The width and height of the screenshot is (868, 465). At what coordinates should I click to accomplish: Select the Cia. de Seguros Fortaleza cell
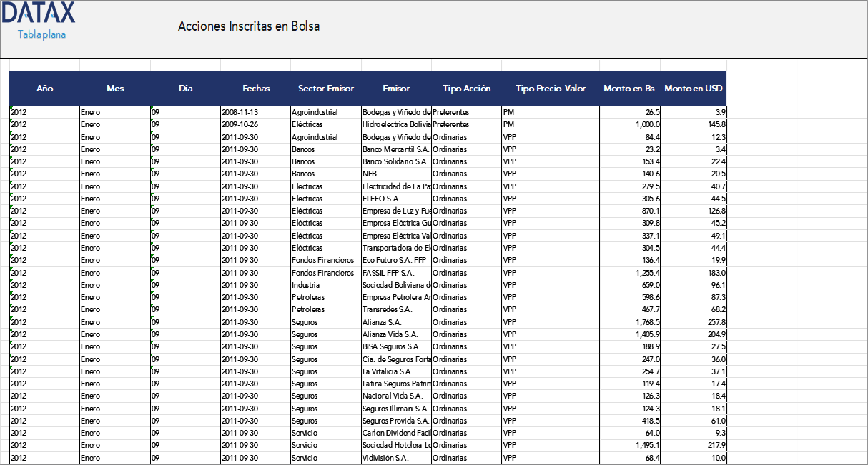pyautogui.click(x=396, y=359)
